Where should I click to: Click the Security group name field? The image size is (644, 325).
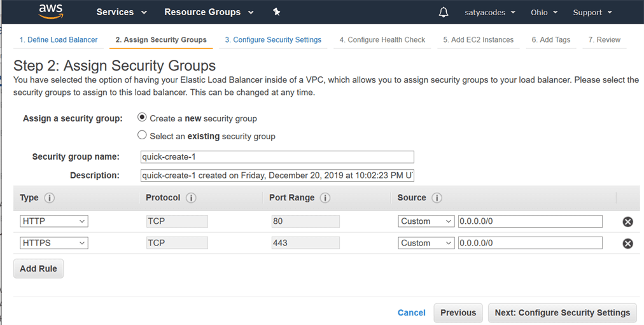click(x=277, y=157)
